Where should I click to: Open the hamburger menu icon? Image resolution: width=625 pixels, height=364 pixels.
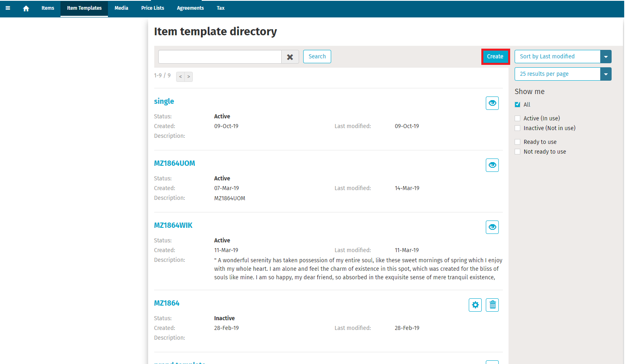click(8, 8)
